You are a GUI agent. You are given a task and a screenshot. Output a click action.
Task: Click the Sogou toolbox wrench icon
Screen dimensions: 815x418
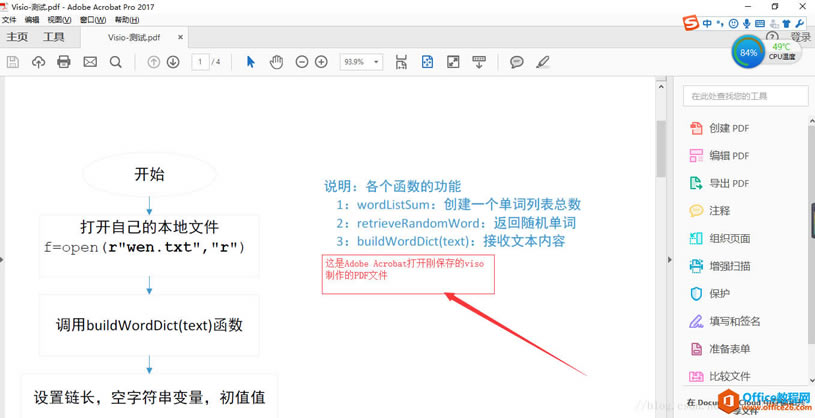[x=800, y=23]
